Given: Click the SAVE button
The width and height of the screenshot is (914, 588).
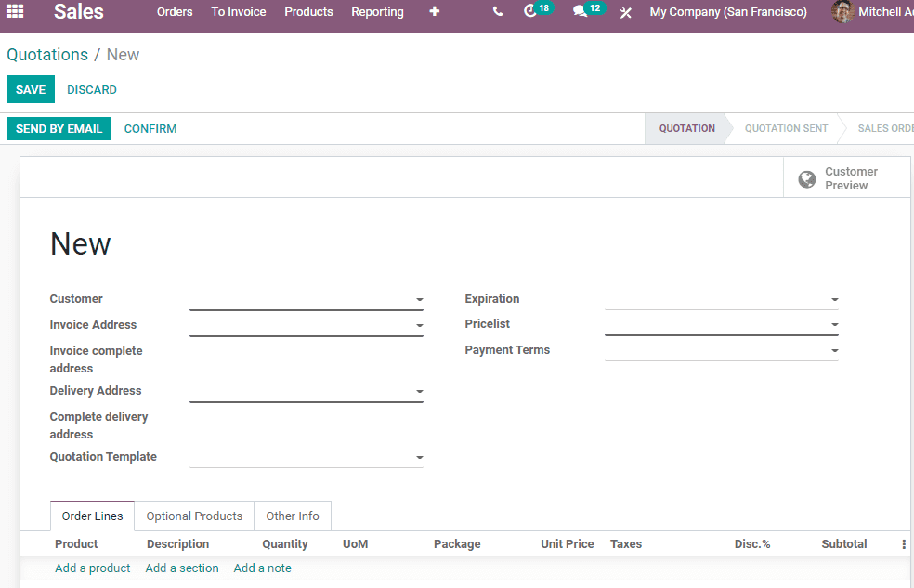Looking at the screenshot, I should point(31,89).
